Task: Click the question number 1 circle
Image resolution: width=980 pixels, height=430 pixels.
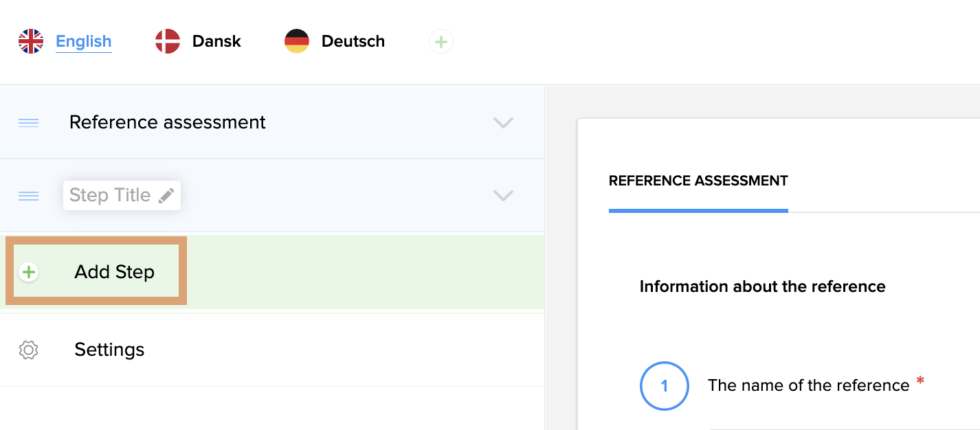Action: pos(664,386)
